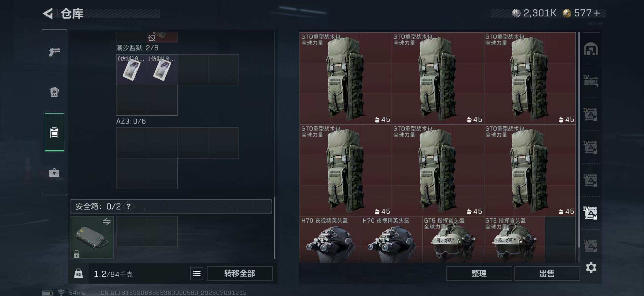The image size is (644, 296).
Task: Go back using the arrow beside 仓库
Action: (x=48, y=13)
